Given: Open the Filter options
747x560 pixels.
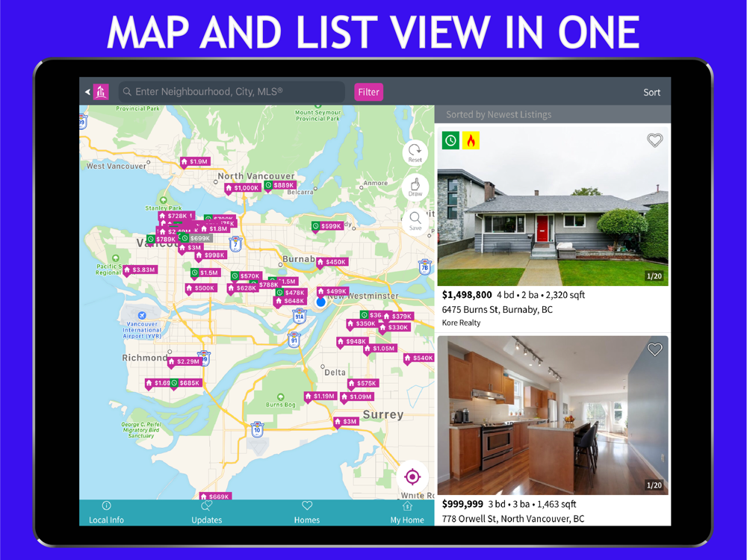Looking at the screenshot, I should (x=368, y=92).
